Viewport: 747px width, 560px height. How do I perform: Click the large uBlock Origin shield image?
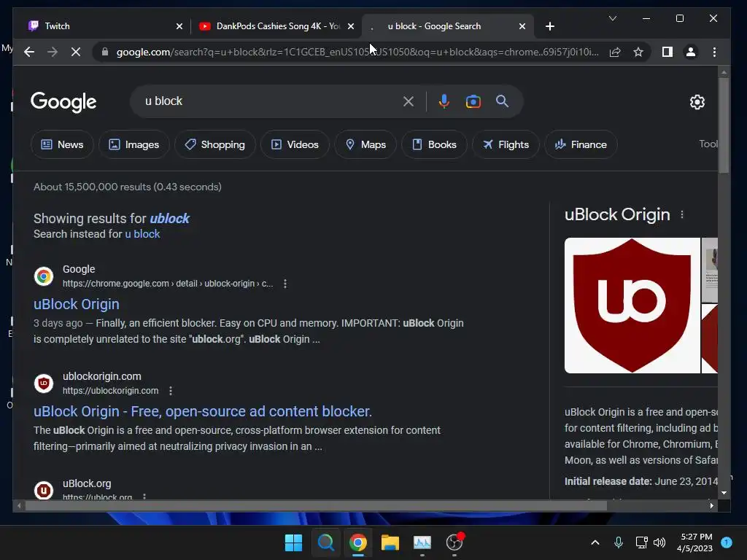click(x=632, y=306)
